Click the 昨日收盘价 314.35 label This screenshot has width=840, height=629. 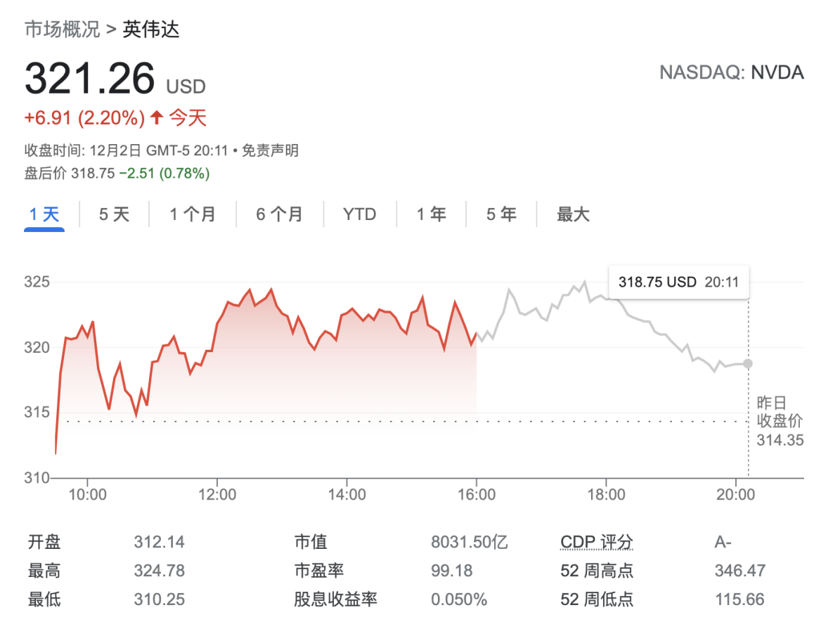click(780, 422)
